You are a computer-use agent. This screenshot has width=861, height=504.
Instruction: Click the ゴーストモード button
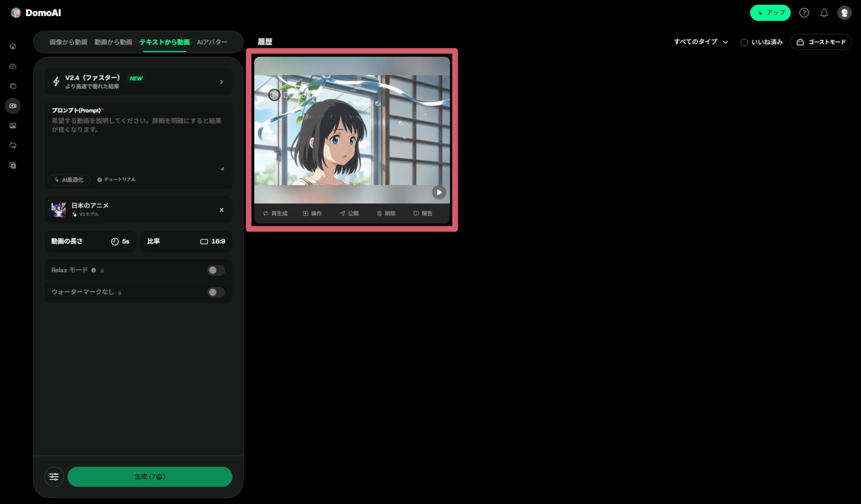[x=821, y=42]
